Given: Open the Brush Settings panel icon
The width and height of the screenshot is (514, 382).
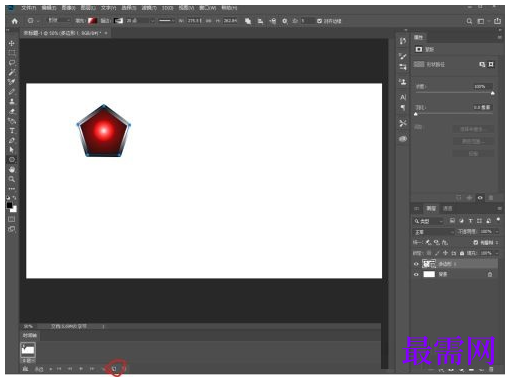Looking at the screenshot, I should point(403,56).
